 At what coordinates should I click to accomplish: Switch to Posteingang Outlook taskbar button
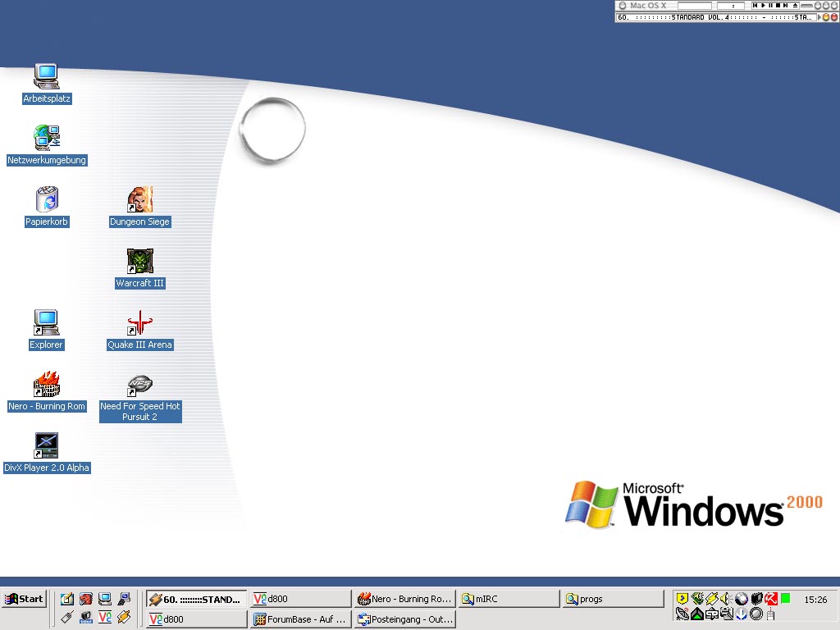tap(405, 619)
